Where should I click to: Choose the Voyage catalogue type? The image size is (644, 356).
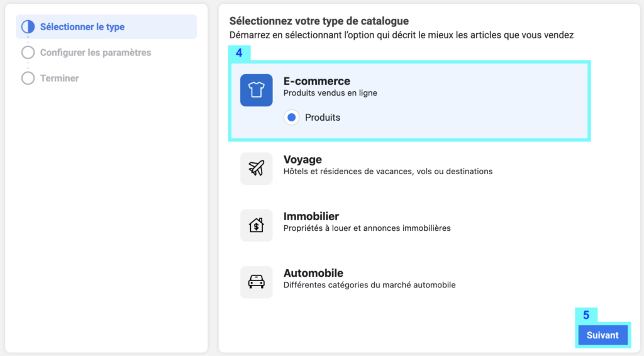(409, 169)
